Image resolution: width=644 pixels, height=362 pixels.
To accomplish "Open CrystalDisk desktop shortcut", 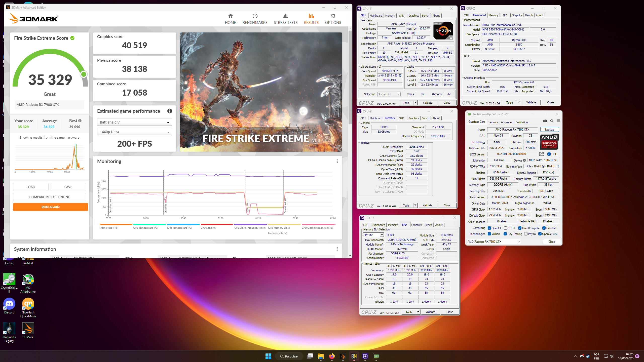I will [9, 283].
